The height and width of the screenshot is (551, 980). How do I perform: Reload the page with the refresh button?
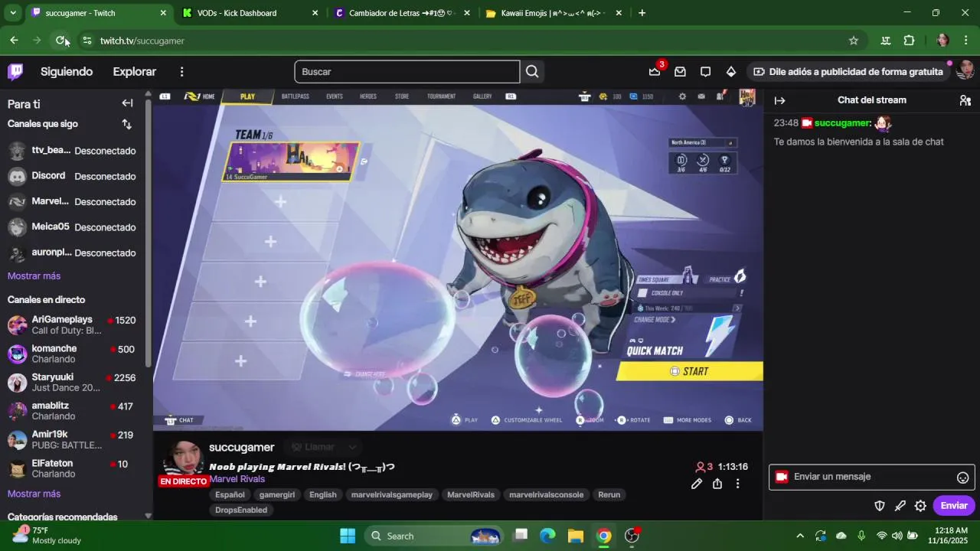tap(60, 41)
